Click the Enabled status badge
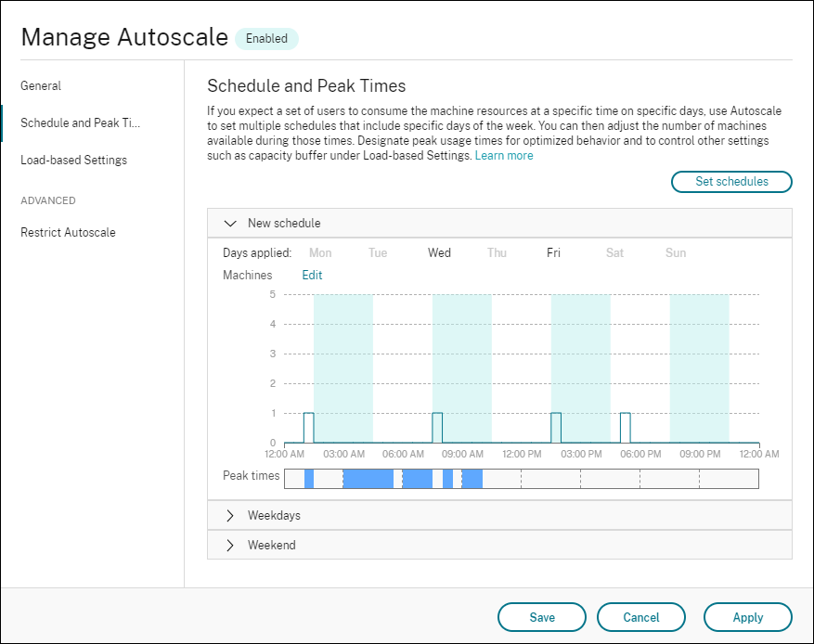This screenshot has width=814, height=644. click(266, 38)
